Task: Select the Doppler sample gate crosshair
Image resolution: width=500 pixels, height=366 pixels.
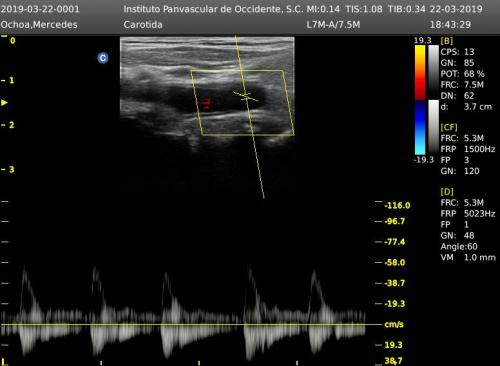Action: (246, 96)
